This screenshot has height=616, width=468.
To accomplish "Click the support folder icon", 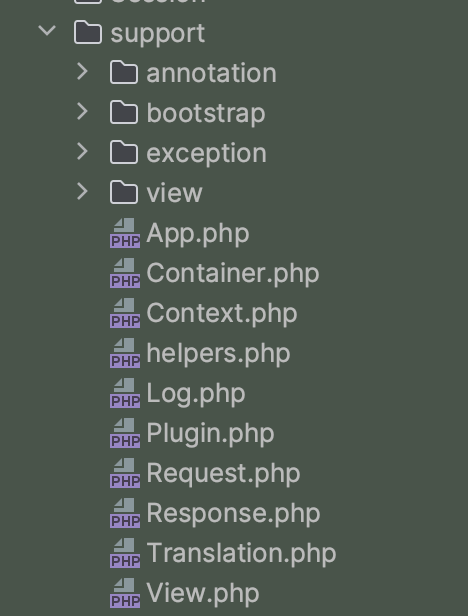I will pyautogui.click(x=88, y=33).
